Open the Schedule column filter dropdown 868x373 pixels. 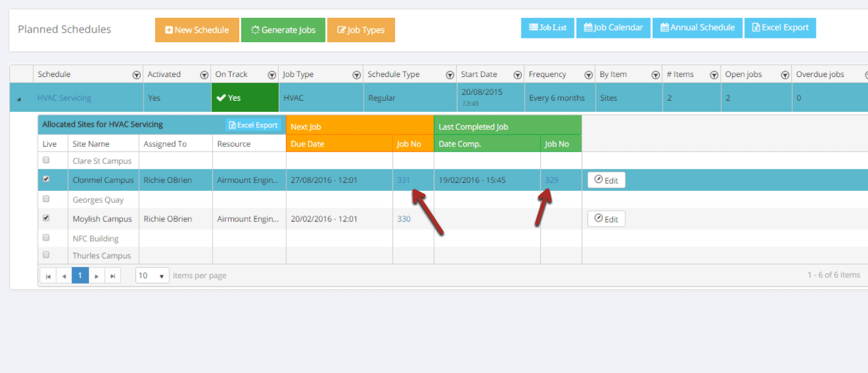[137, 74]
